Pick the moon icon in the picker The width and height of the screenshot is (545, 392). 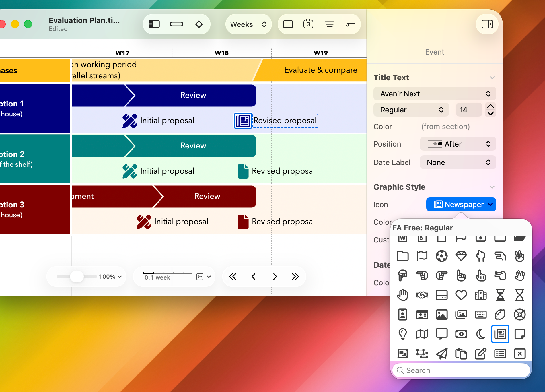point(481,334)
